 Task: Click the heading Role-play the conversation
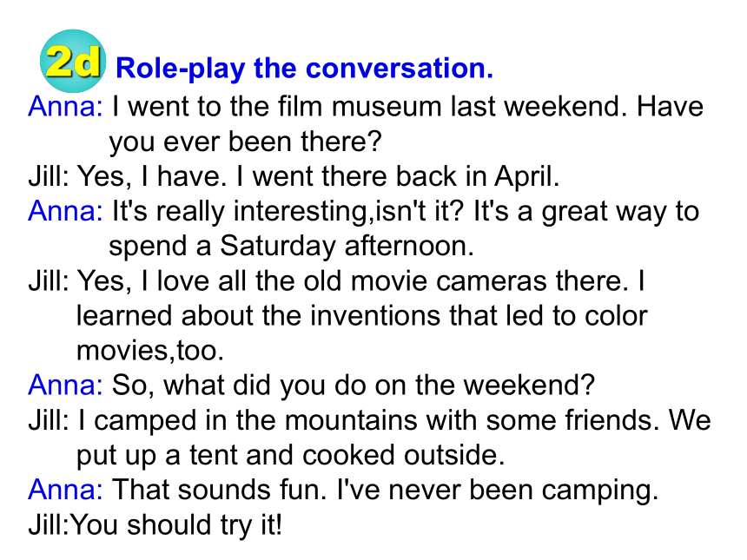point(304,68)
